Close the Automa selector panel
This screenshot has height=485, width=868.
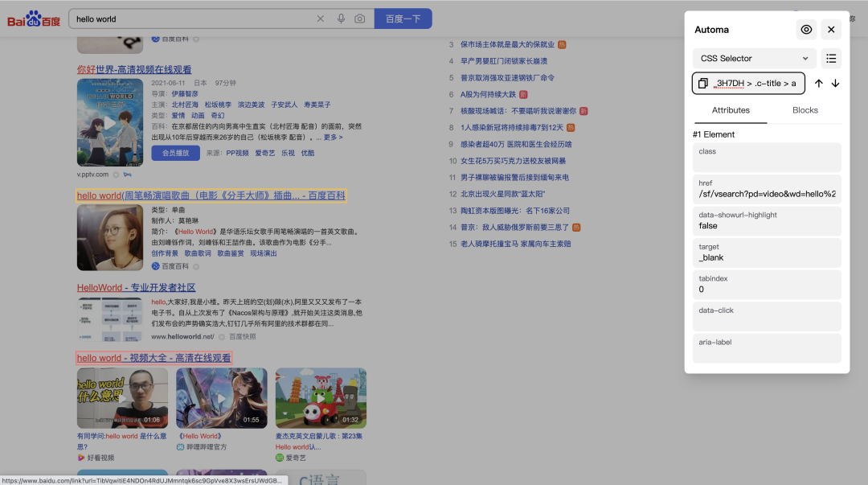point(831,30)
